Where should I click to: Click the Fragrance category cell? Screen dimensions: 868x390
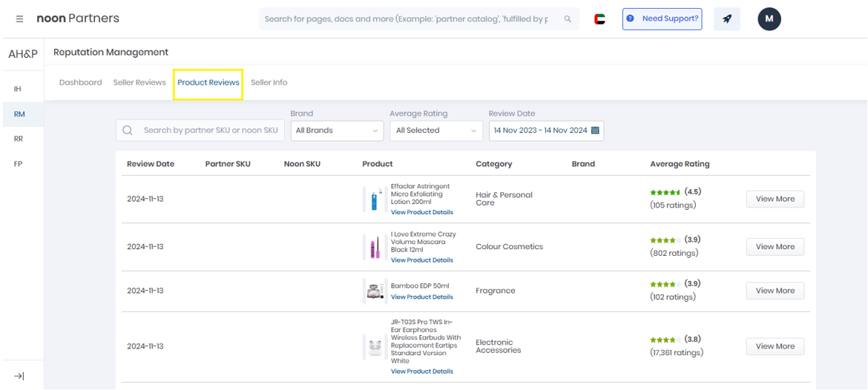[x=496, y=291]
